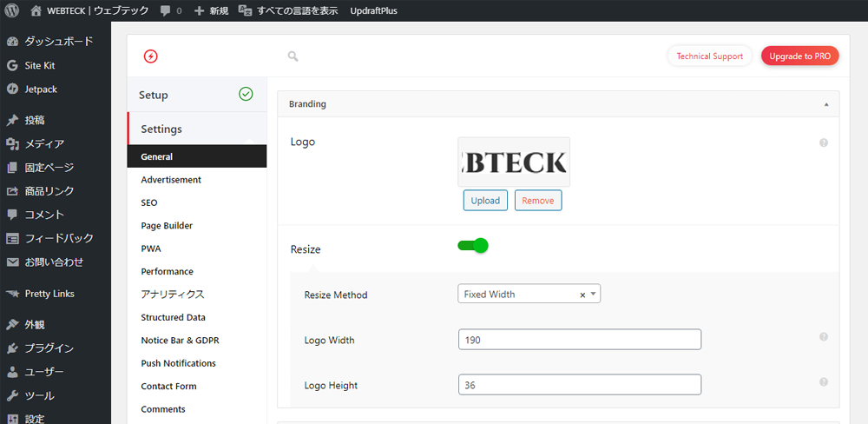Click the red AMP lightning logo
868x424 pixels.
pos(150,56)
